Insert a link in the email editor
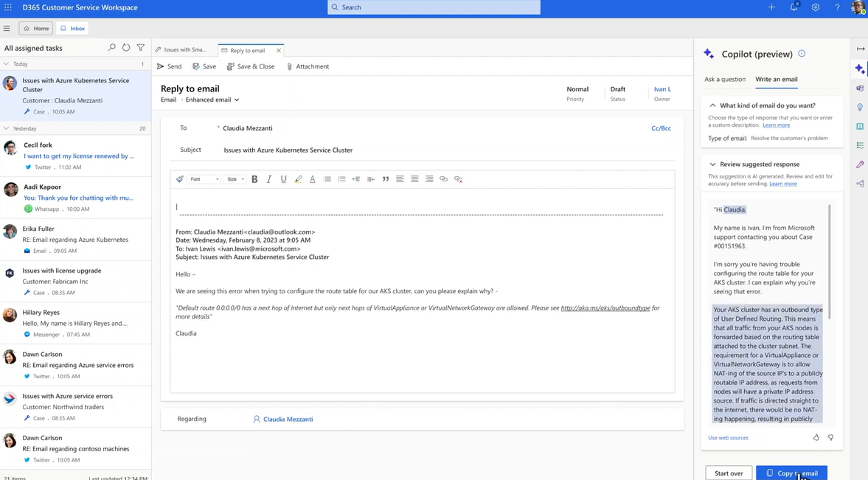 tap(443, 179)
